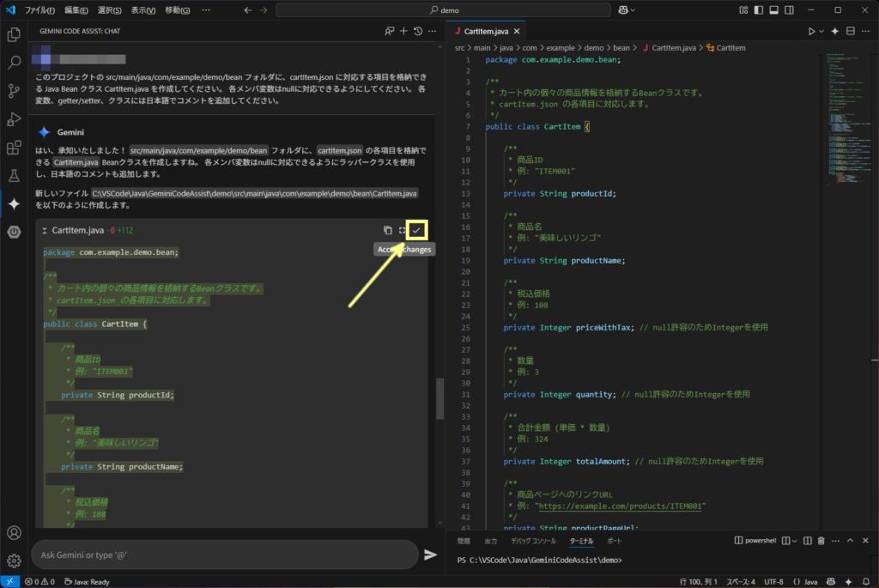Switch to the 出力 panel tab
The height and width of the screenshot is (588, 879).
pos(490,541)
